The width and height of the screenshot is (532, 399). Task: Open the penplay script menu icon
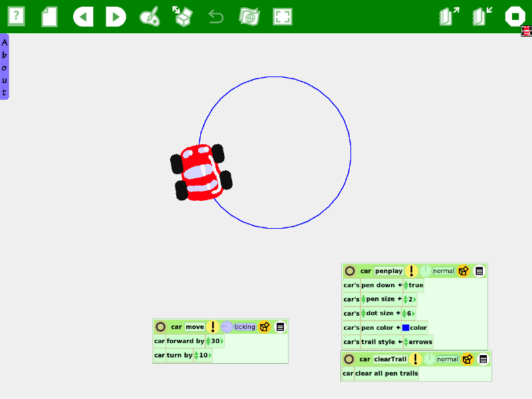tap(479, 271)
